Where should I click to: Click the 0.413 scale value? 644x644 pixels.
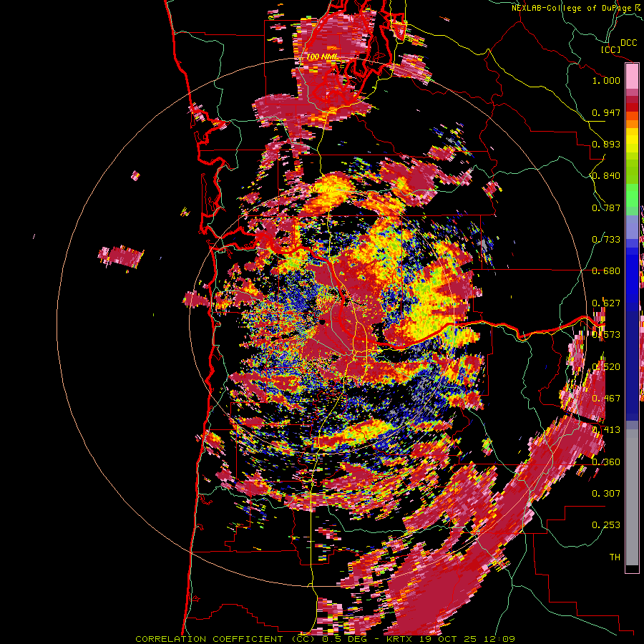pyautogui.click(x=606, y=430)
